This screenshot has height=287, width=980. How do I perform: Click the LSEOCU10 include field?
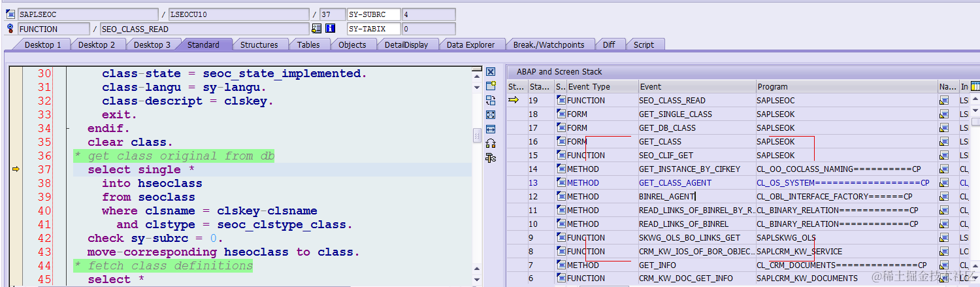pos(238,14)
